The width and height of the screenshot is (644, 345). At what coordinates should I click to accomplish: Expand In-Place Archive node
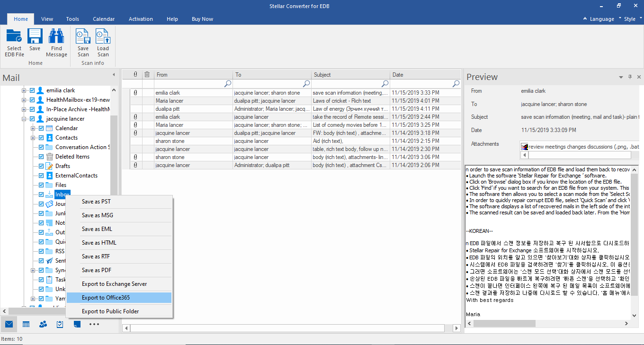click(x=24, y=109)
